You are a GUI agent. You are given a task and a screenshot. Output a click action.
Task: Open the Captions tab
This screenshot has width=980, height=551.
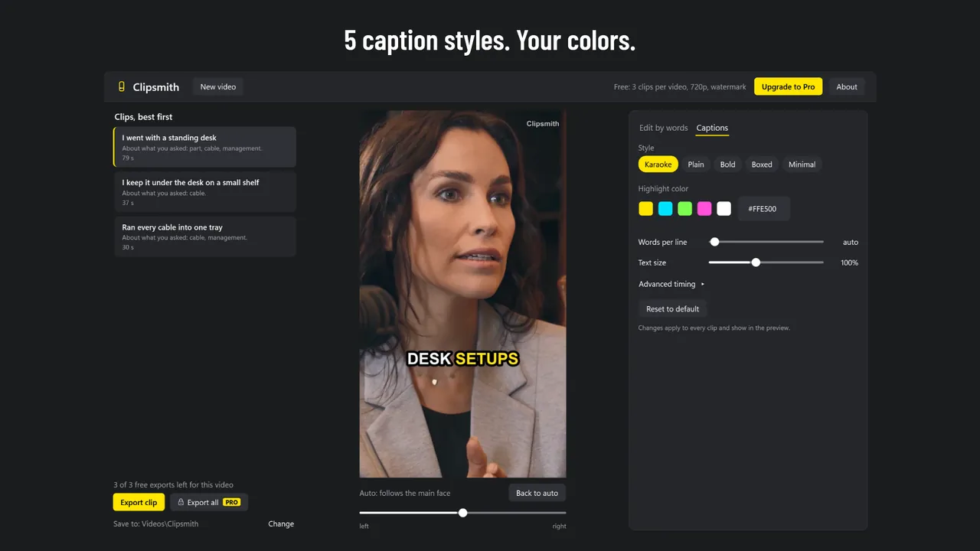coord(712,128)
